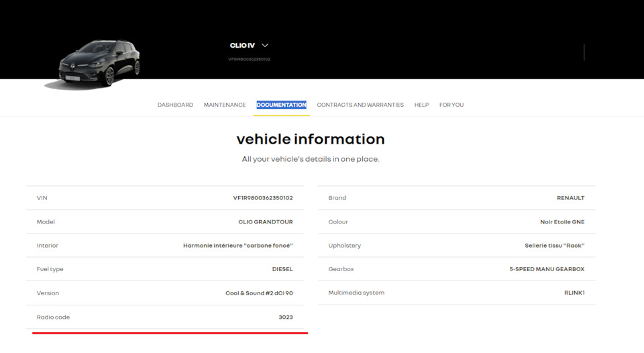Click the small VIN text under CLIO IV
Viewport: 644px width, 353px height.
click(250, 59)
